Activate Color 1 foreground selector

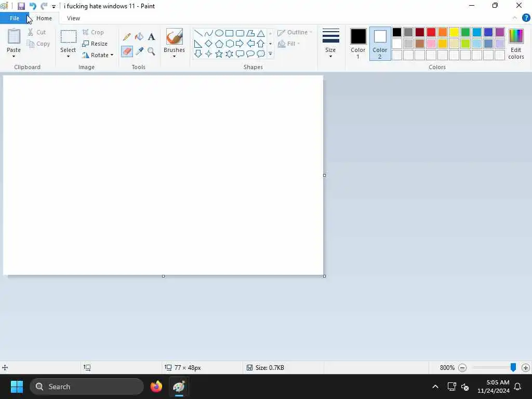coord(358,44)
